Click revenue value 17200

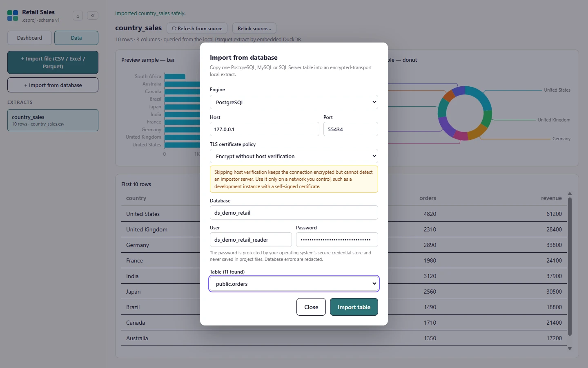pyautogui.click(x=554, y=338)
